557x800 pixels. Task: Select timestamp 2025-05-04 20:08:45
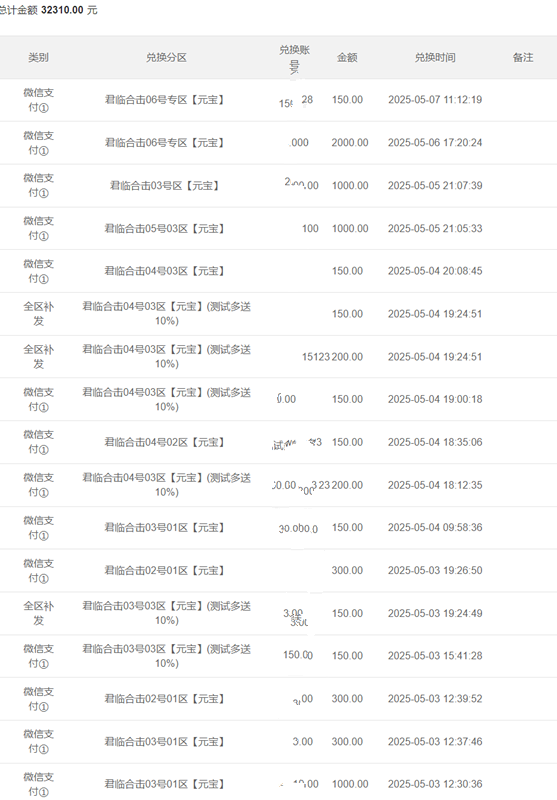point(435,271)
